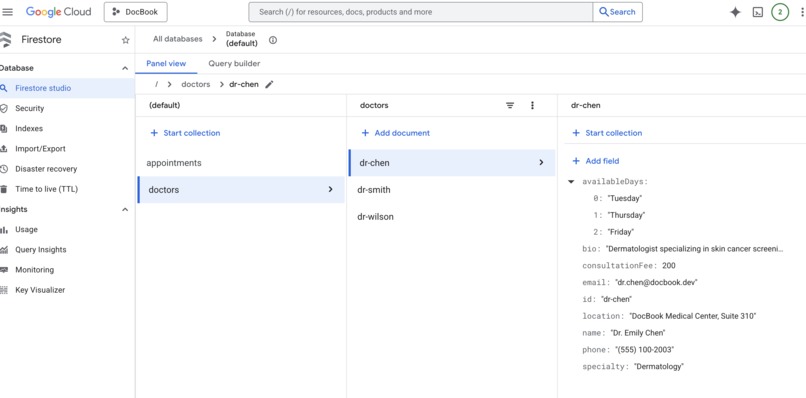
Task: Pin Firestore with the star icon
Action: 125,40
